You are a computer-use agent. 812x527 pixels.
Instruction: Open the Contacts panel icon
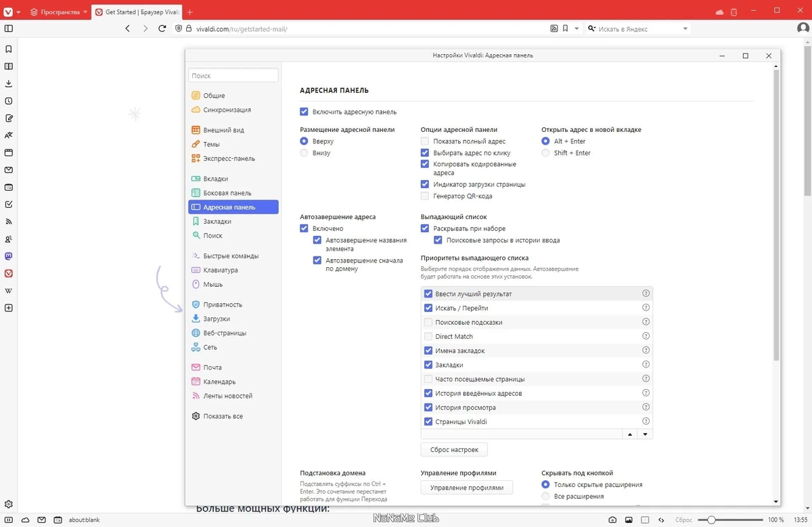pos(9,239)
